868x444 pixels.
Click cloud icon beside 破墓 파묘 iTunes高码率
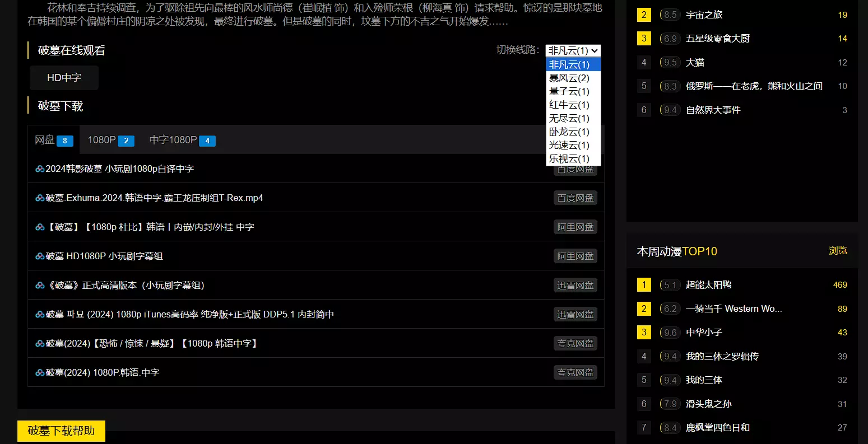coord(40,314)
